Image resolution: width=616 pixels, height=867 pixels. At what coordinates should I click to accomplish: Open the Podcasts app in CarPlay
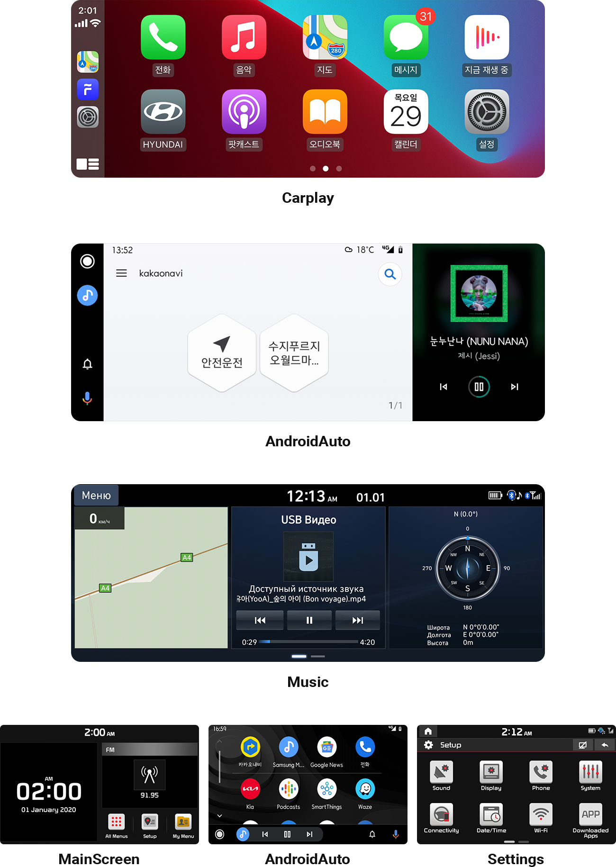pos(244,112)
